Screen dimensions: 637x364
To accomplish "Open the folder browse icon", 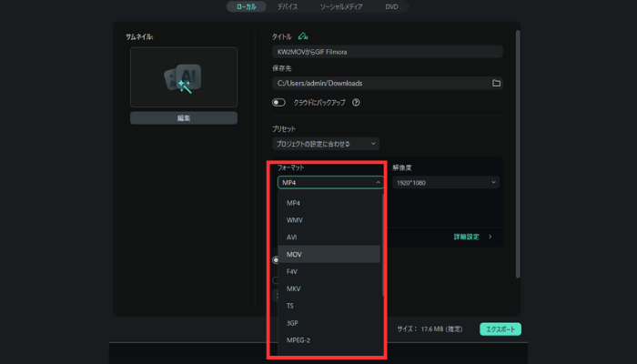I will (x=496, y=83).
